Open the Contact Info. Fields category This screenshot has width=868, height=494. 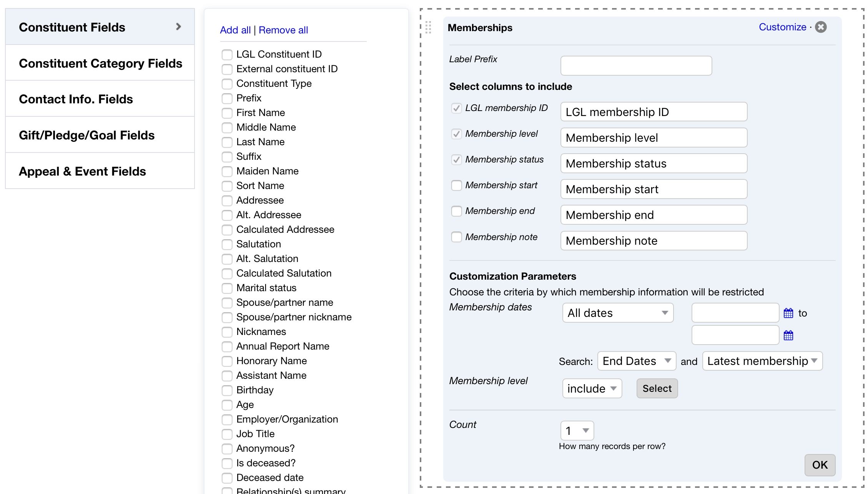pos(76,99)
